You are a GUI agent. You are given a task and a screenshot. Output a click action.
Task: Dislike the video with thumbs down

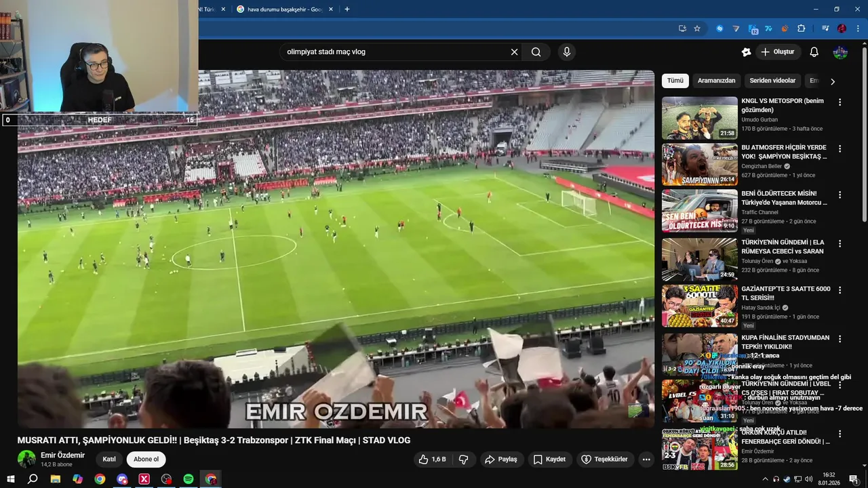(x=464, y=460)
